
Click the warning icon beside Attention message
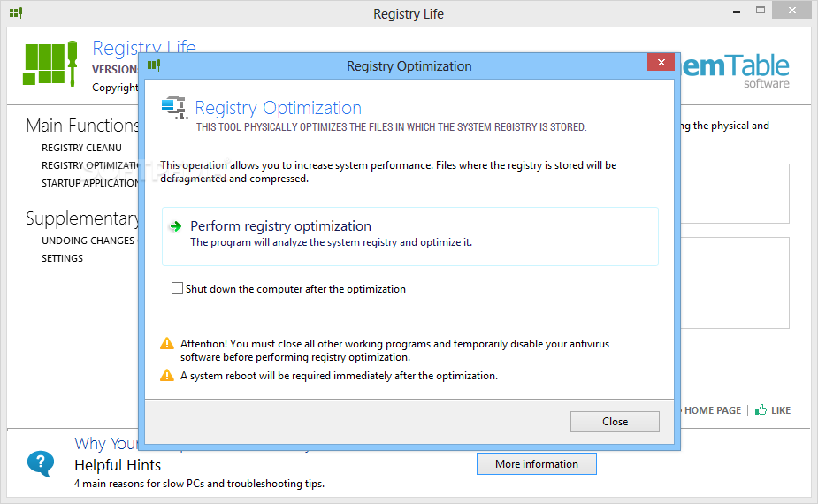point(167,343)
